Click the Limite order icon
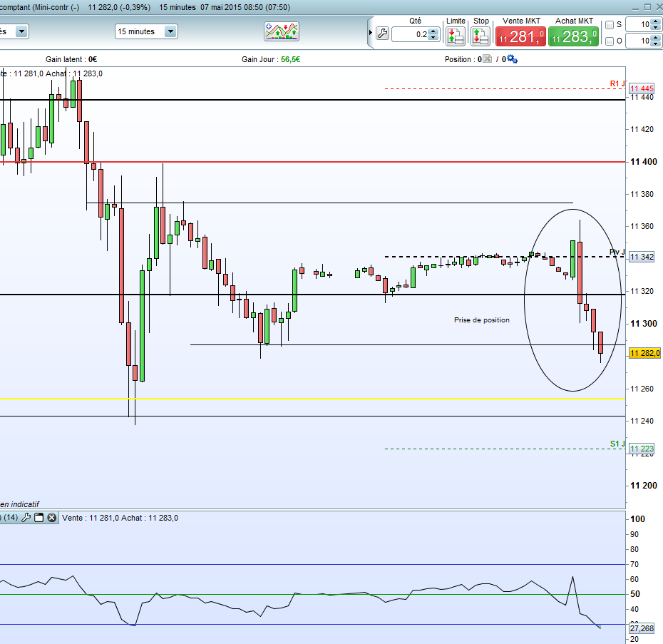Viewport: 663px width, 644px height. pyautogui.click(x=456, y=36)
